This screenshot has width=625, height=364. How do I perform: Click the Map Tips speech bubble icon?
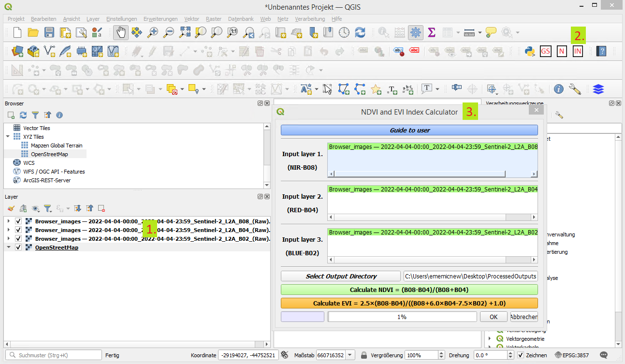[491, 32]
